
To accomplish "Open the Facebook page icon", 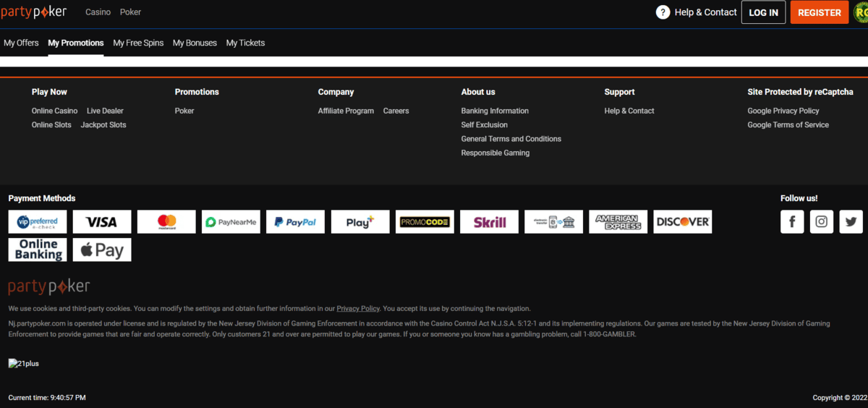I will [792, 222].
